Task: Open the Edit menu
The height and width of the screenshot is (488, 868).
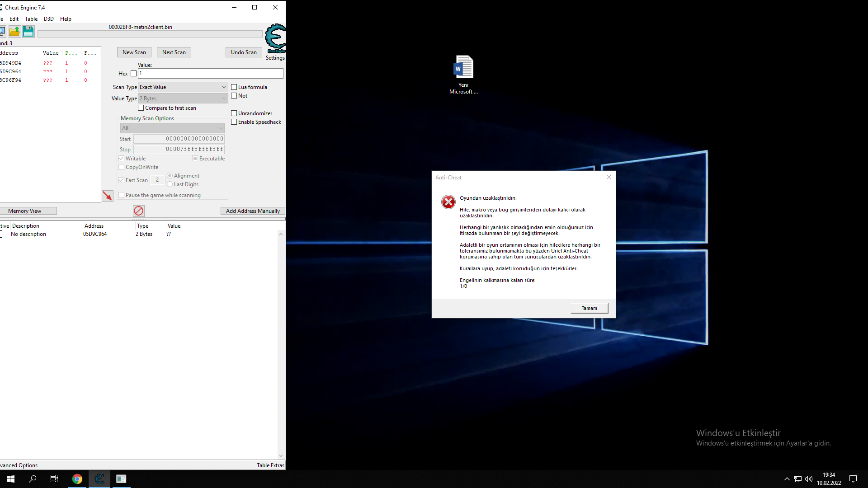Action: point(14,19)
